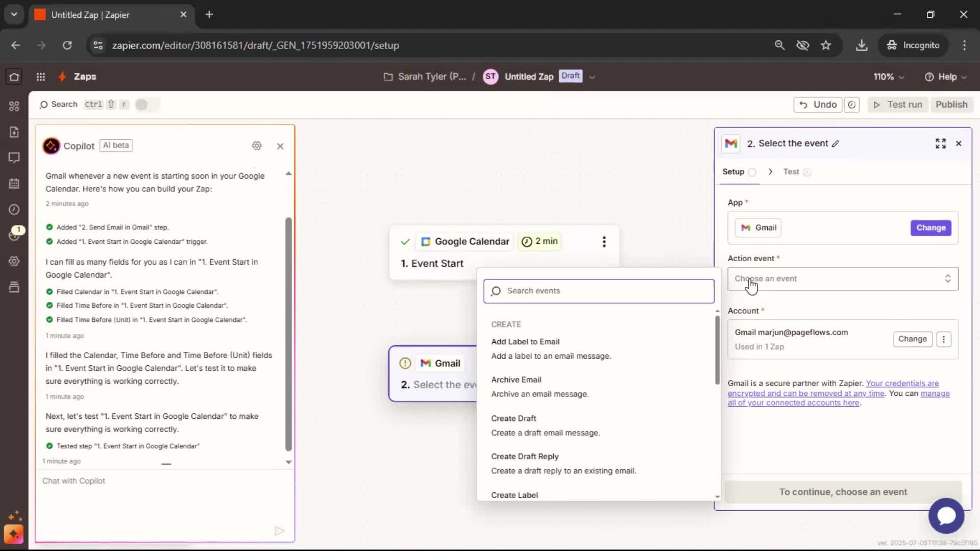
Task: Click the version history icon beside Undo
Action: coord(852,105)
